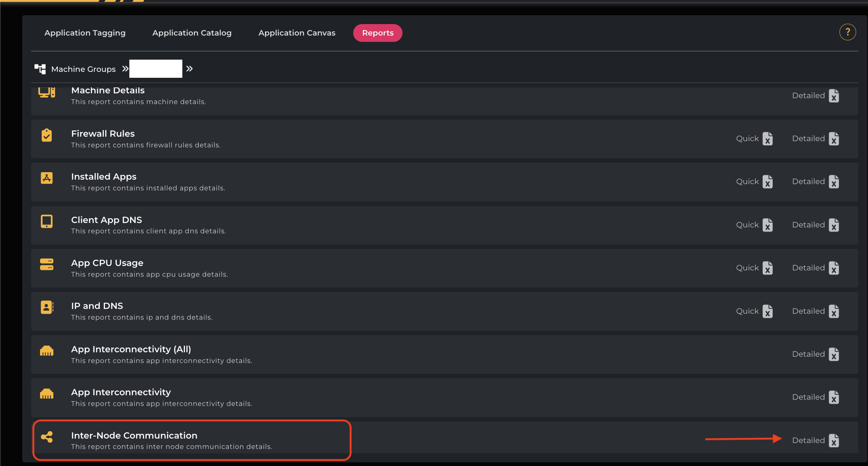Viewport: 868px width, 466px height.
Task: Switch to Application Catalog tab
Action: [192, 33]
